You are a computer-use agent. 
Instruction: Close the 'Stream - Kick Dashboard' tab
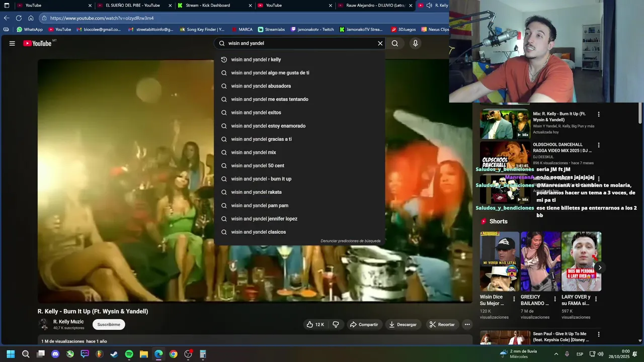[x=250, y=6]
